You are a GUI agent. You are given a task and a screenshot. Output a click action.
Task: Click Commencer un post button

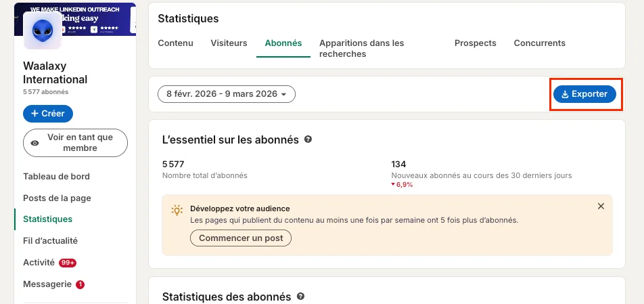coord(241,238)
